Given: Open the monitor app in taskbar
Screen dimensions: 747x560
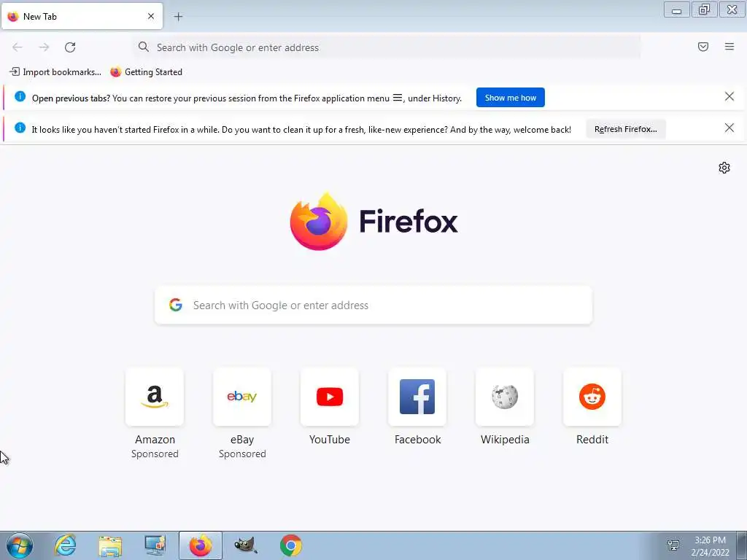Looking at the screenshot, I should pyautogui.click(x=155, y=545).
